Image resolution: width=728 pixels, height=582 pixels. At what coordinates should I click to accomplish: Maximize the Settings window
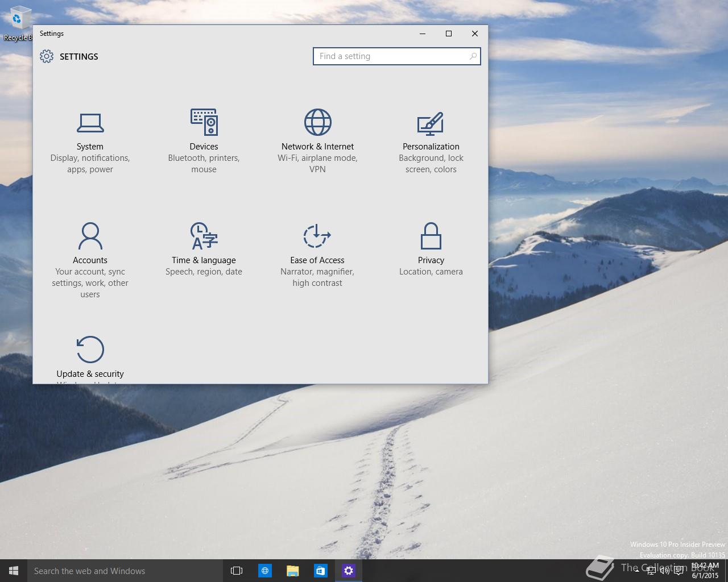tap(448, 34)
